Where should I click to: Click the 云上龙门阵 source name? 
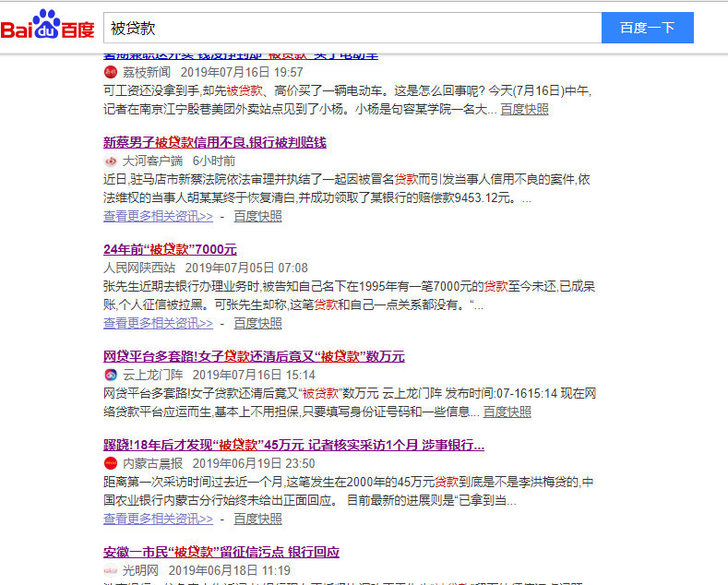point(153,375)
